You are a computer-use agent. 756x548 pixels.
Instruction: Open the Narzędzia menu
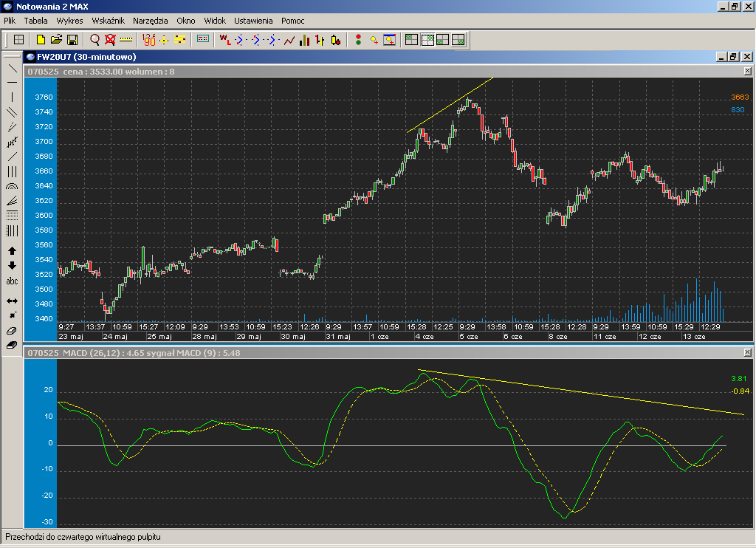[150, 21]
